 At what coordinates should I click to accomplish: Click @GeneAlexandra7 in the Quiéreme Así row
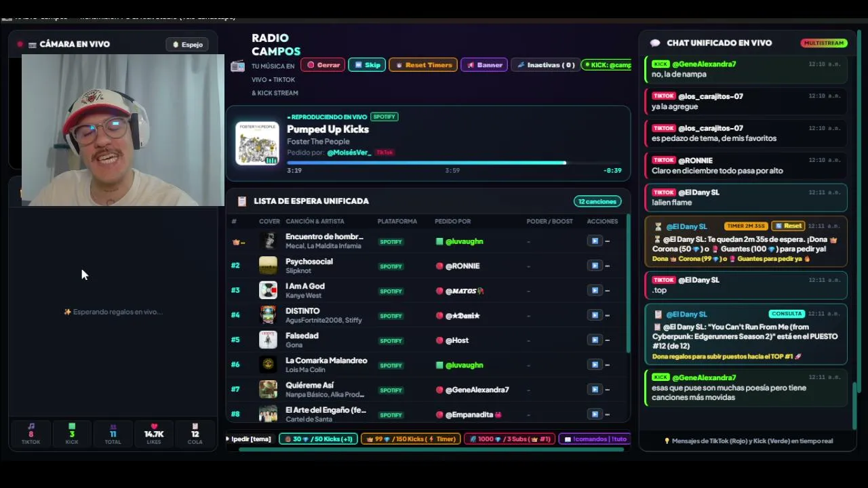pos(477,390)
